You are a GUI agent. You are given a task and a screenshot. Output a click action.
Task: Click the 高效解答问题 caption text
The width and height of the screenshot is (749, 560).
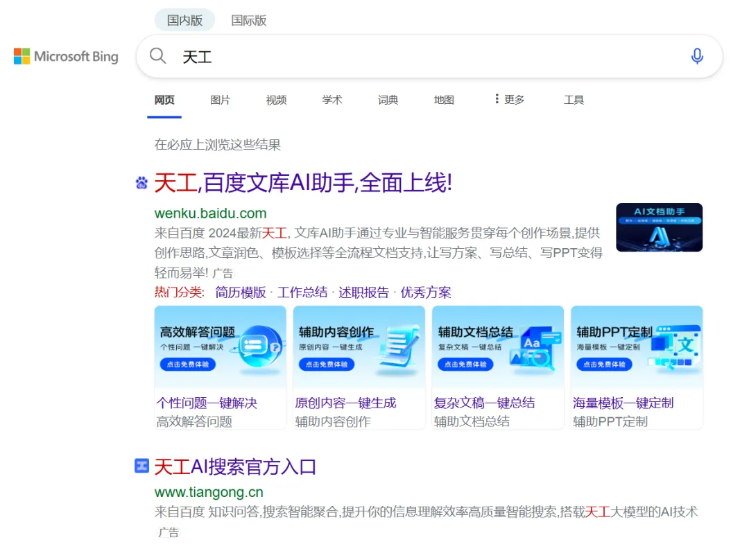coord(194,421)
